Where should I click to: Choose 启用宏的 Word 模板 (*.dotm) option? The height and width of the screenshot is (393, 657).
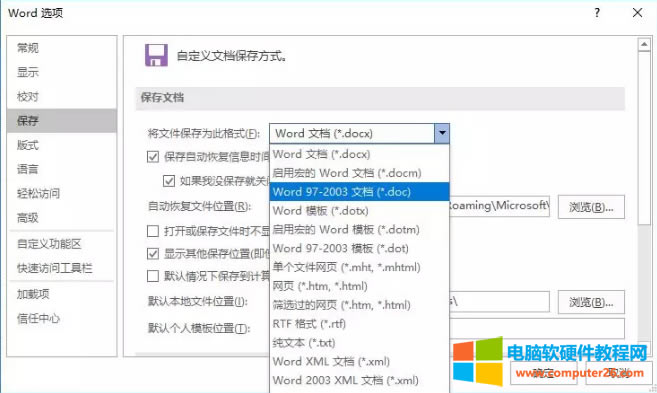tap(359, 230)
